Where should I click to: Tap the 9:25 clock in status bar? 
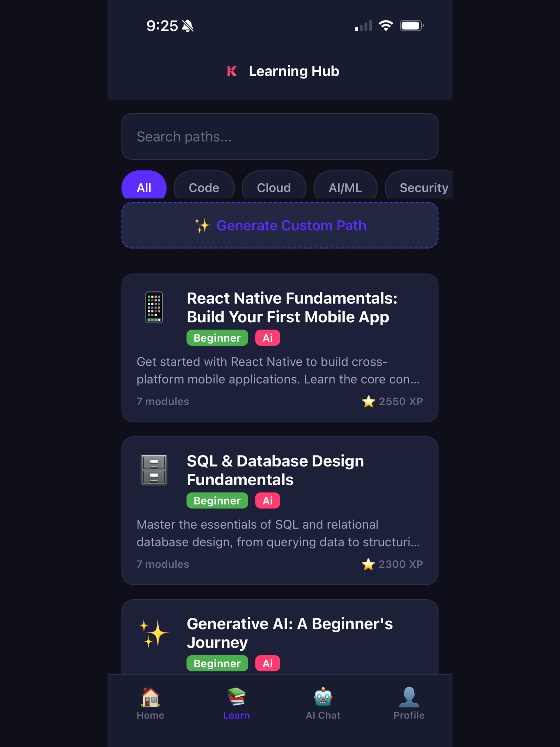pyautogui.click(x=162, y=26)
